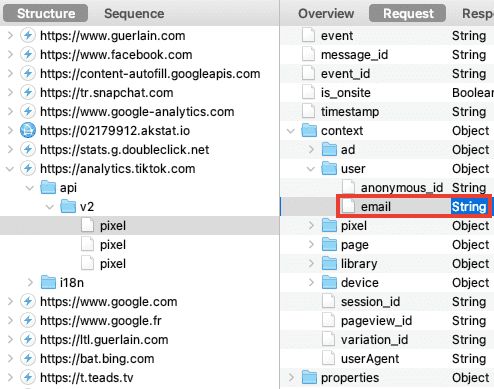Click the message_id document icon
Image resolution: width=494 pixels, height=389 pixels.
coord(309,54)
